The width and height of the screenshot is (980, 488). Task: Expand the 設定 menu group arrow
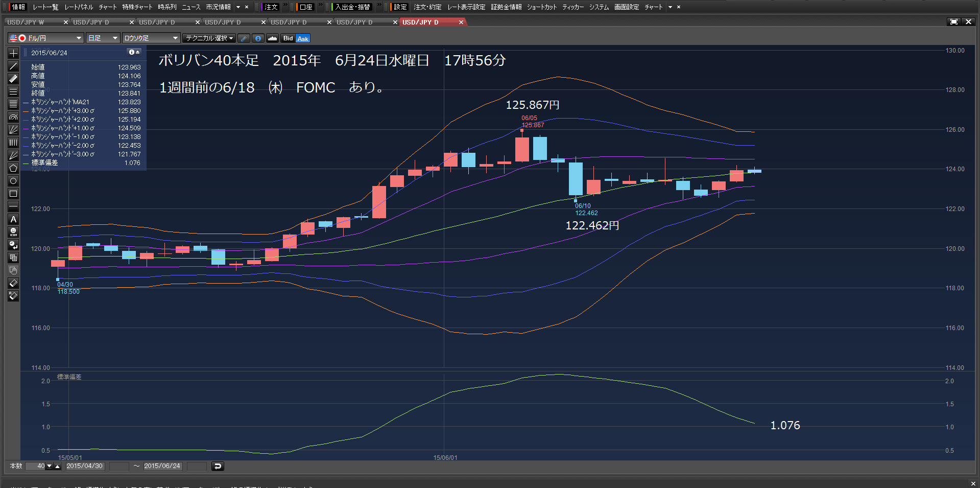[x=671, y=7]
